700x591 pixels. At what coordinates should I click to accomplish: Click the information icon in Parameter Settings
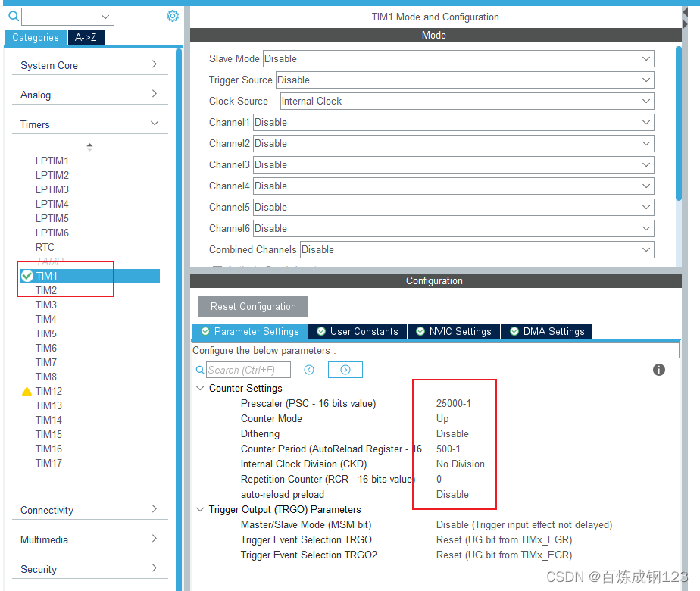[x=658, y=370]
